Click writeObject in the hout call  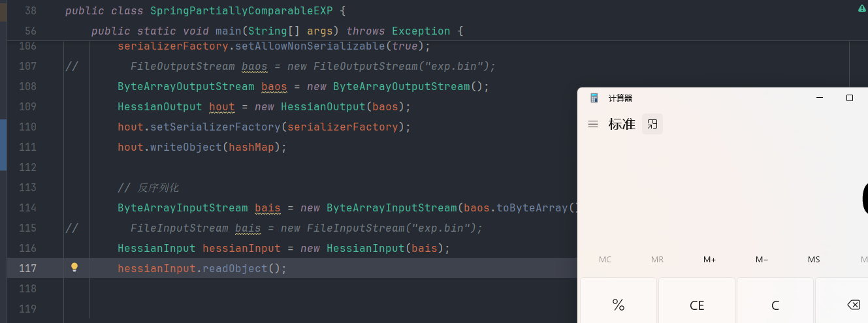pyautogui.click(x=186, y=147)
